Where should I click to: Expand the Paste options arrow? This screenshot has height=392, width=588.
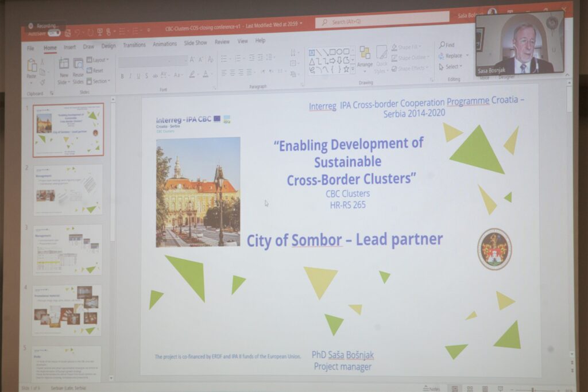[32, 81]
